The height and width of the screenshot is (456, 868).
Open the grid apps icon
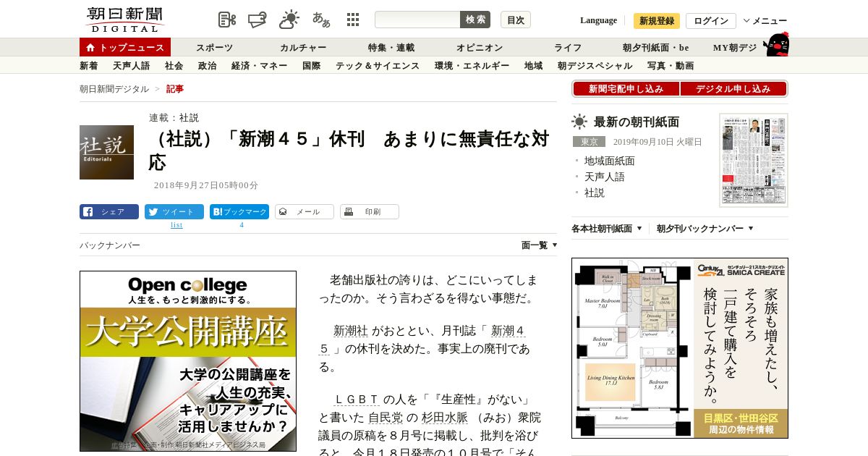353,20
